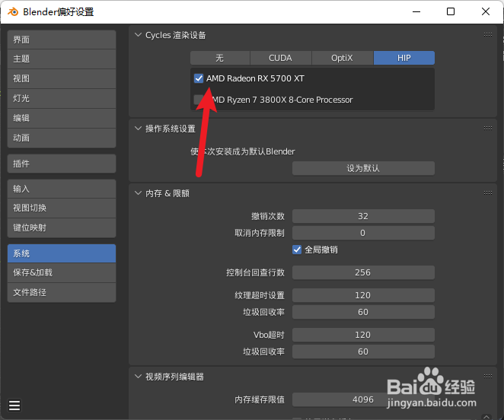Open the 界面 preferences section
The image size is (504, 420).
coord(62,40)
